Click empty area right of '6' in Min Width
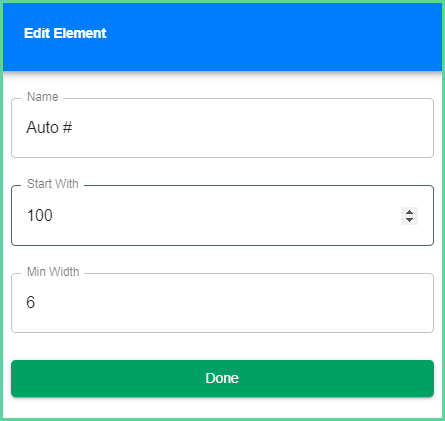This screenshot has width=445, height=421. click(x=233, y=303)
